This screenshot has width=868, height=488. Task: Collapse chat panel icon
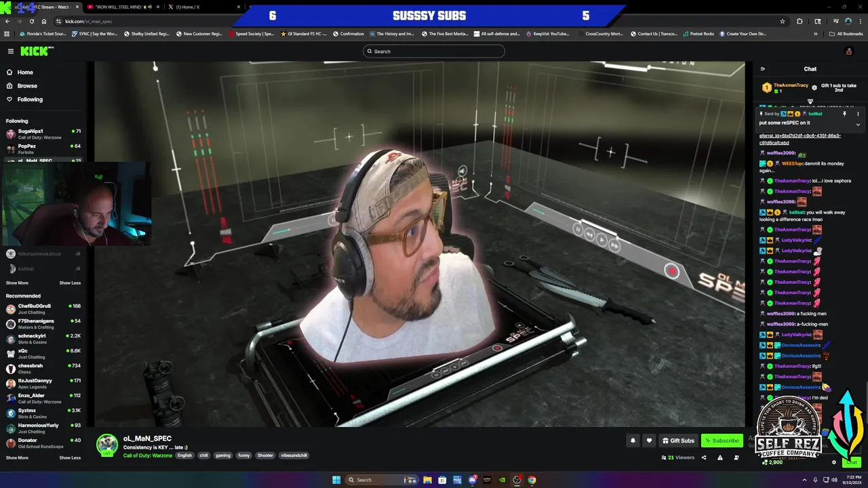point(762,68)
